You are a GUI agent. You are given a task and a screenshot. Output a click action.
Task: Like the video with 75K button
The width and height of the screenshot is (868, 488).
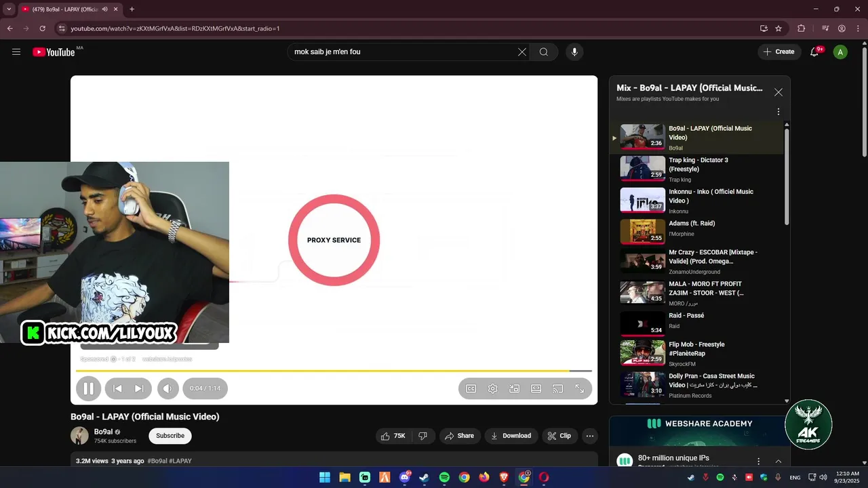pos(394,436)
